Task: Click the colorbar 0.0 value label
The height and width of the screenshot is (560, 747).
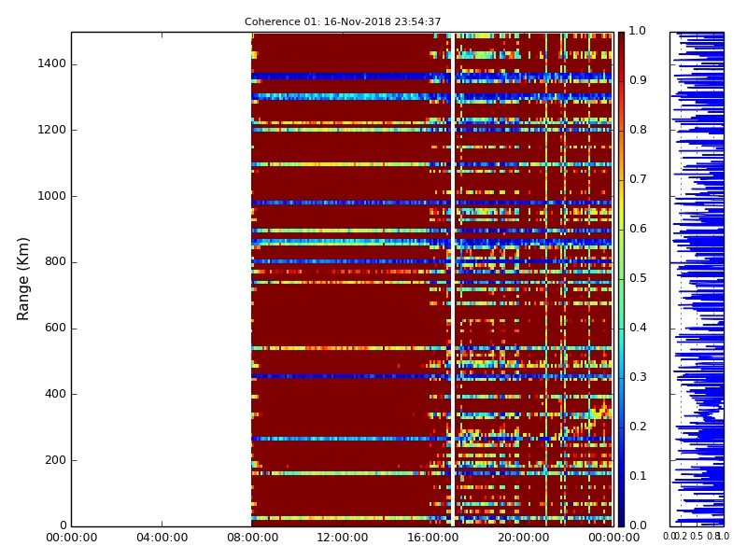Action: coord(638,525)
